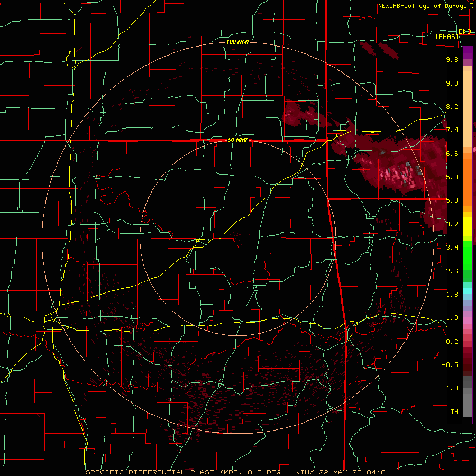Click the 3.4 scale value

[452, 248]
